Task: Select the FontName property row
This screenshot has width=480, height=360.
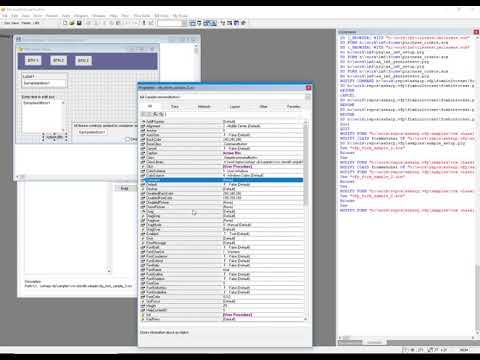Action: pos(222,270)
